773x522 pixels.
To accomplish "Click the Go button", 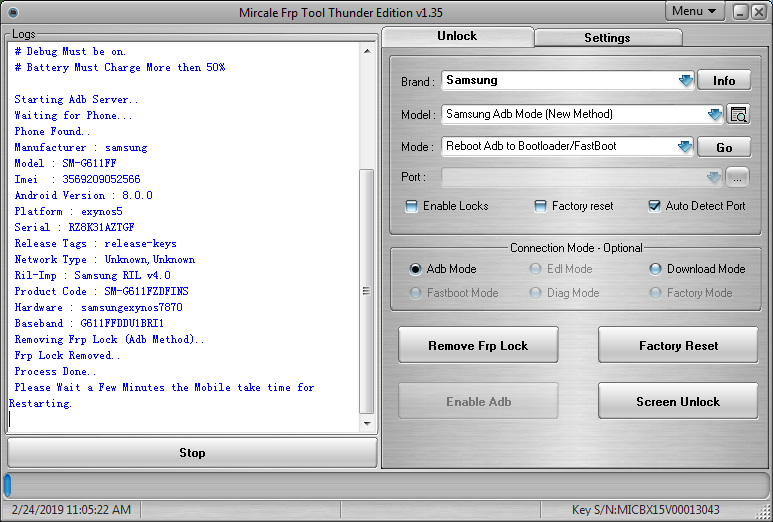I will [x=724, y=147].
